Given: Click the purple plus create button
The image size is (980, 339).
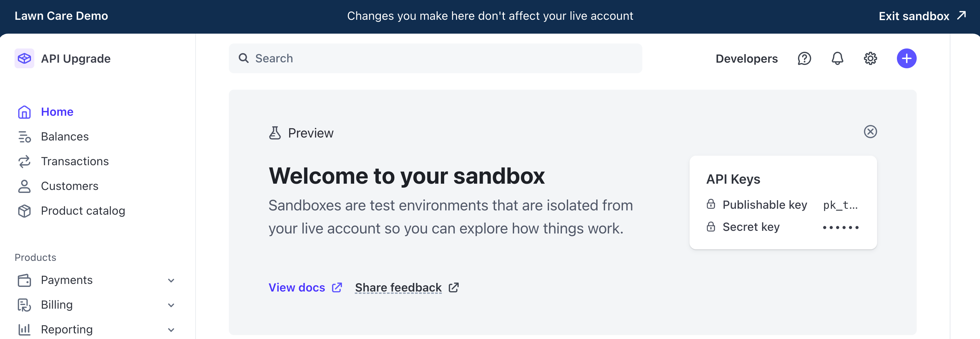Looking at the screenshot, I should (906, 59).
